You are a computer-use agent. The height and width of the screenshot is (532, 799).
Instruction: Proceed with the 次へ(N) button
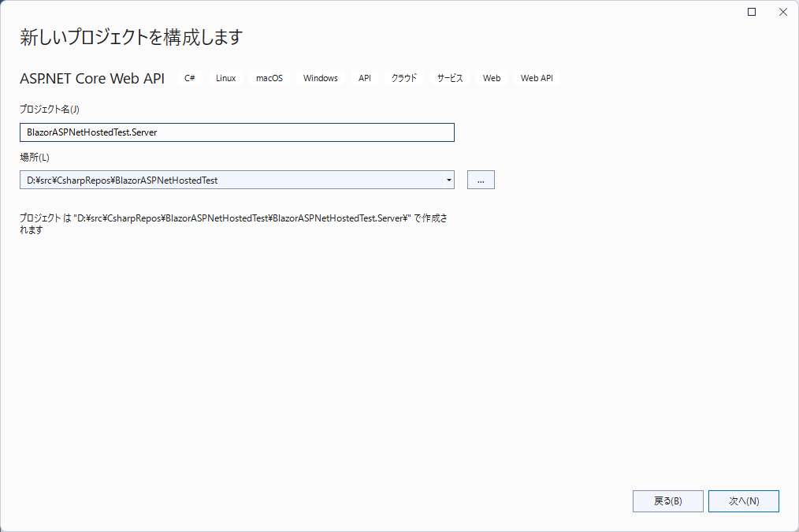(x=744, y=501)
